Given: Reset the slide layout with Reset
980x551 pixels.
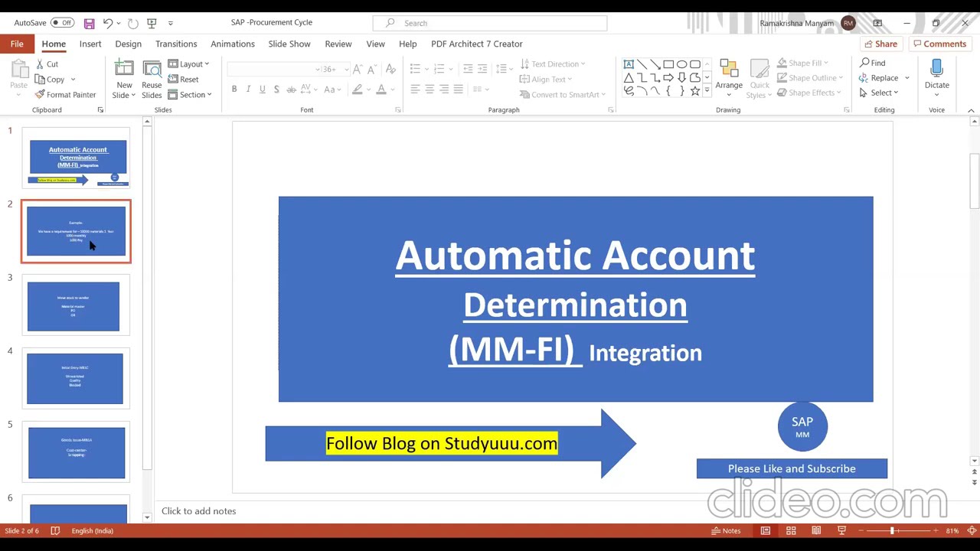Looking at the screenshot, I should [x=184, y=80].
